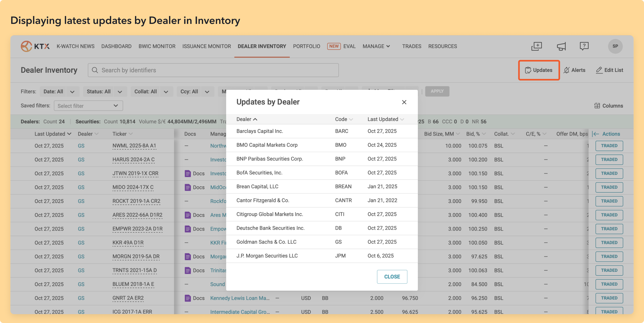Open the add-window icon in header
The width and height of the screenshot is (644, 323).
click(536, 46)
